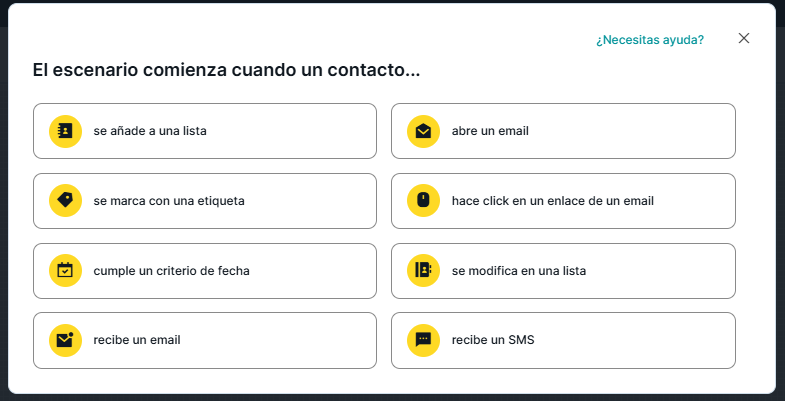The image size is (785, 401).
Task: Click the contact book icon for list modification
Action: pos(423,270)
